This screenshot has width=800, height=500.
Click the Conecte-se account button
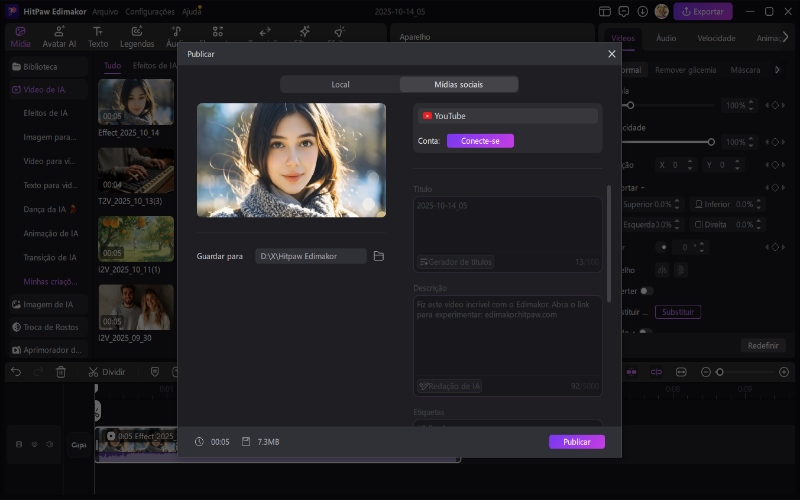pos(480,141)
